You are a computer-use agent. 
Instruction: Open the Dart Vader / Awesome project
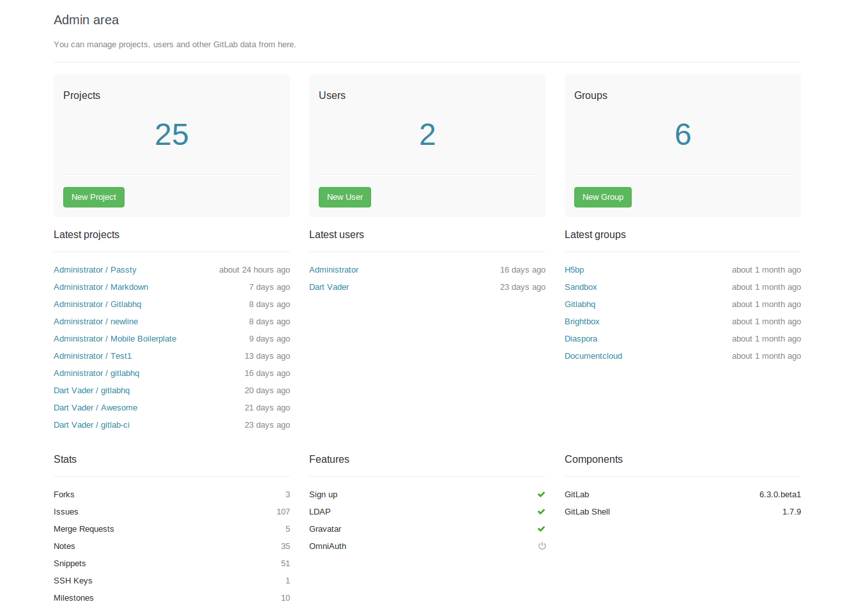point(95,408)
